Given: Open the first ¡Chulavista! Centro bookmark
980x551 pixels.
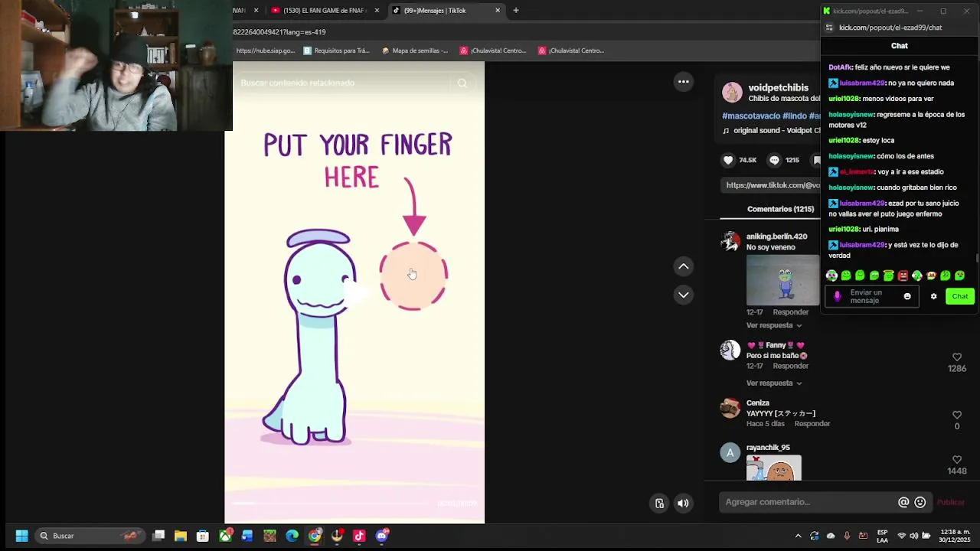Looking at the screenshot, I should coord(493,51).
